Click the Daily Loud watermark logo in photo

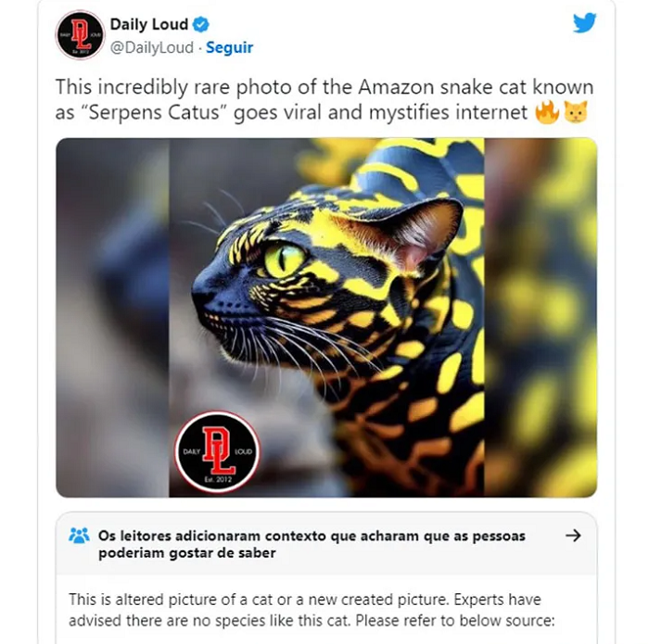[217, 452]
